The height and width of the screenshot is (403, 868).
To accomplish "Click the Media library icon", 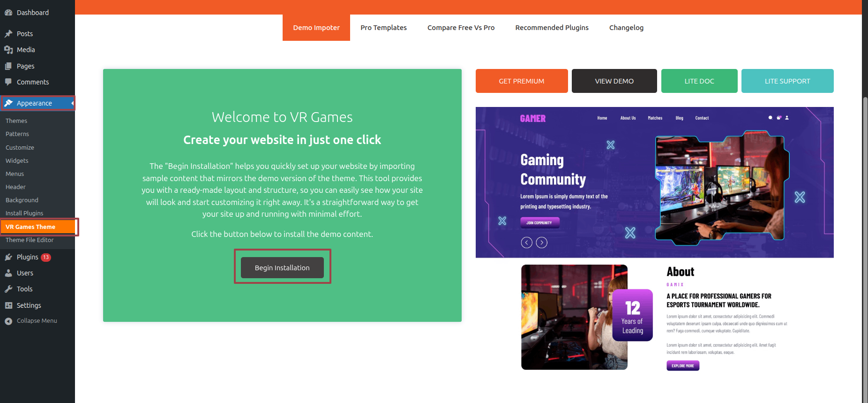I will pos(8,50).
